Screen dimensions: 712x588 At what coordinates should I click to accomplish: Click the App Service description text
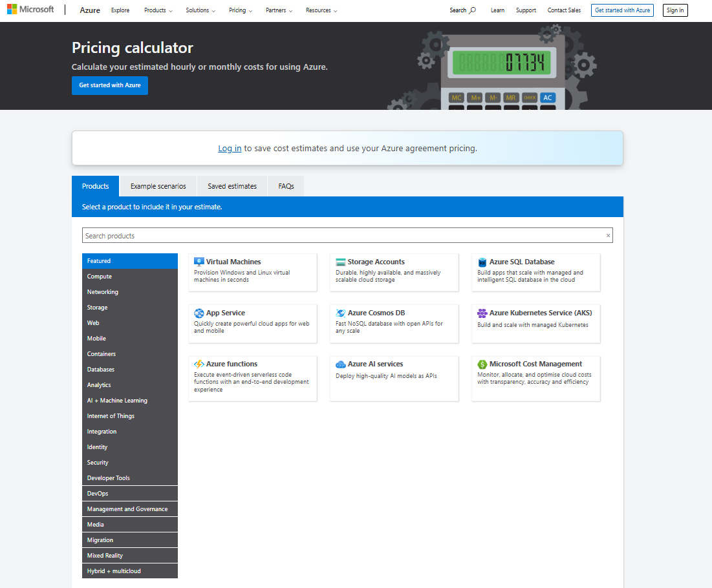point(252,327)
